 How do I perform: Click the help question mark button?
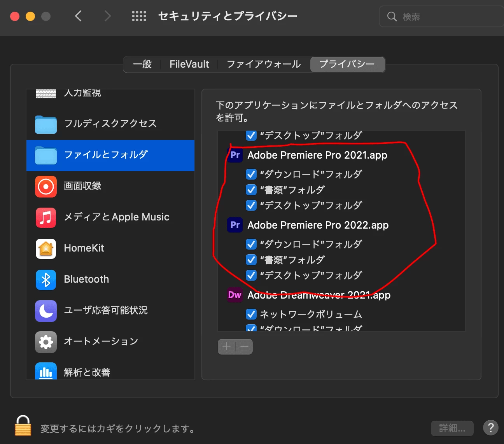coord(491,428)
